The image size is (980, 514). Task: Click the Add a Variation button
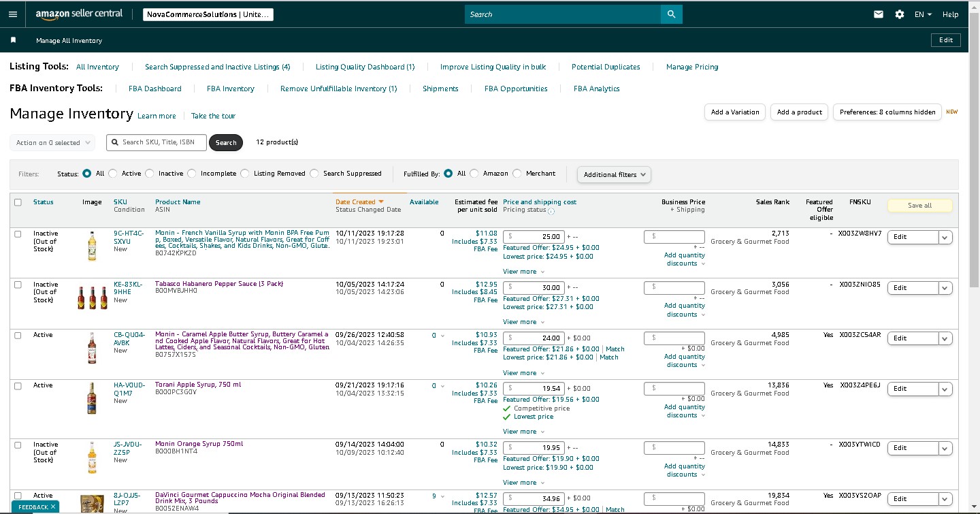[735, 112]
